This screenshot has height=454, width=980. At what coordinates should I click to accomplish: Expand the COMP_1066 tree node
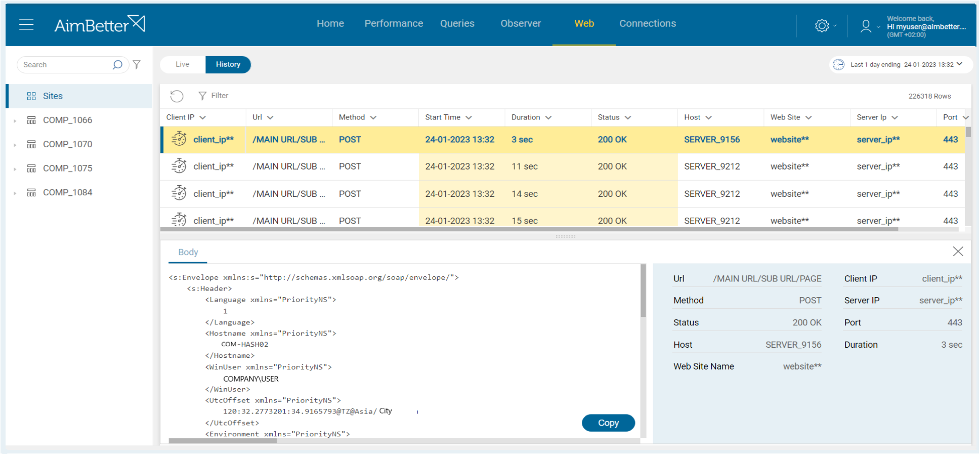click(x=15, y=120)
